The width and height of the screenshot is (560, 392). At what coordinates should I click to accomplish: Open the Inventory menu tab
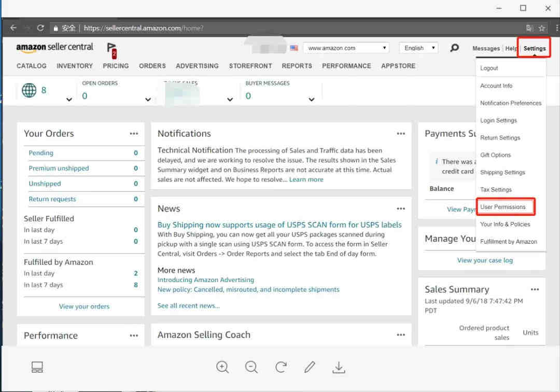(75, 66)
